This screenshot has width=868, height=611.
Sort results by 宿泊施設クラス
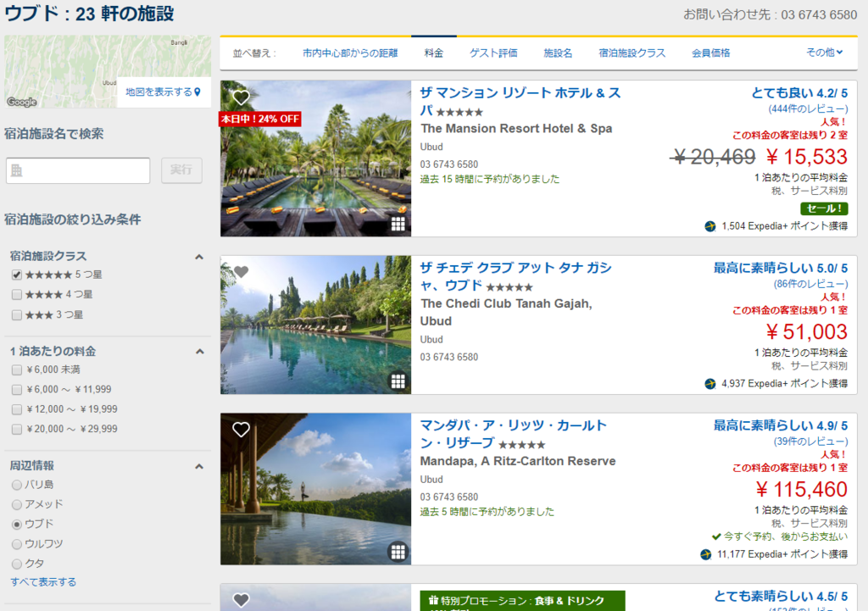coord(632,53)
